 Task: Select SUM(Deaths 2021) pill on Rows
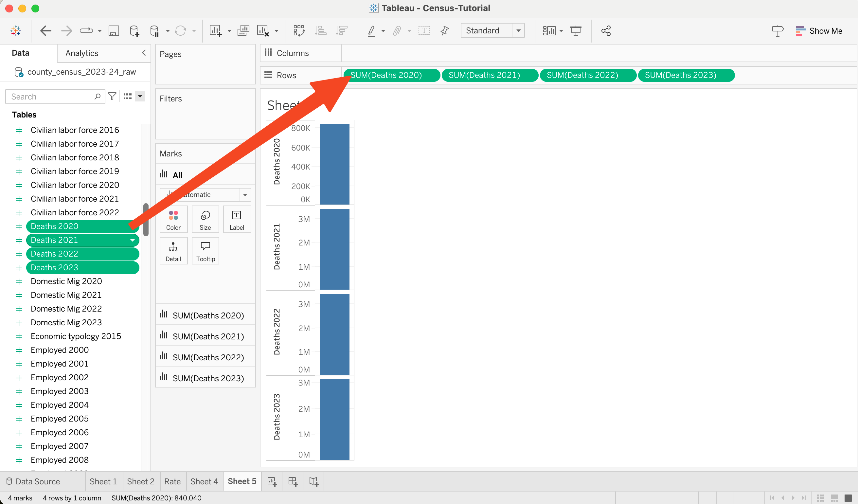490,75
